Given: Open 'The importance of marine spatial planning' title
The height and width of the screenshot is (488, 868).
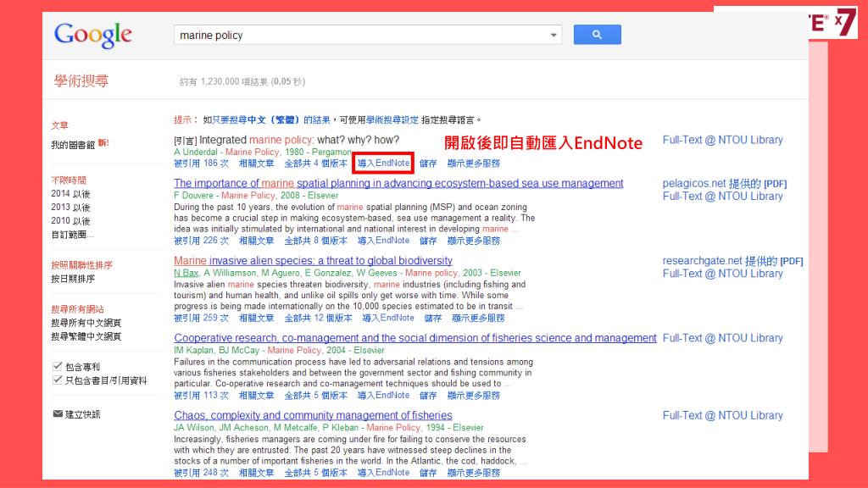Looking at the screenshot, I should (398, 183).
